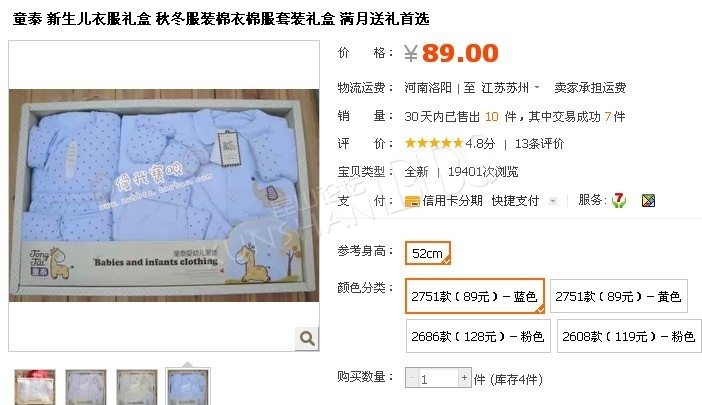
Task: Expand the 快捷支付 payment dropdown arrow
Action: point(553,201)
